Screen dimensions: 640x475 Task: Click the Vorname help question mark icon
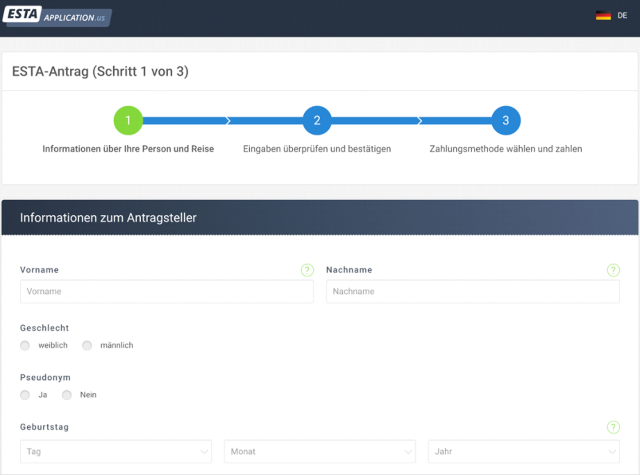pos(307,270)
